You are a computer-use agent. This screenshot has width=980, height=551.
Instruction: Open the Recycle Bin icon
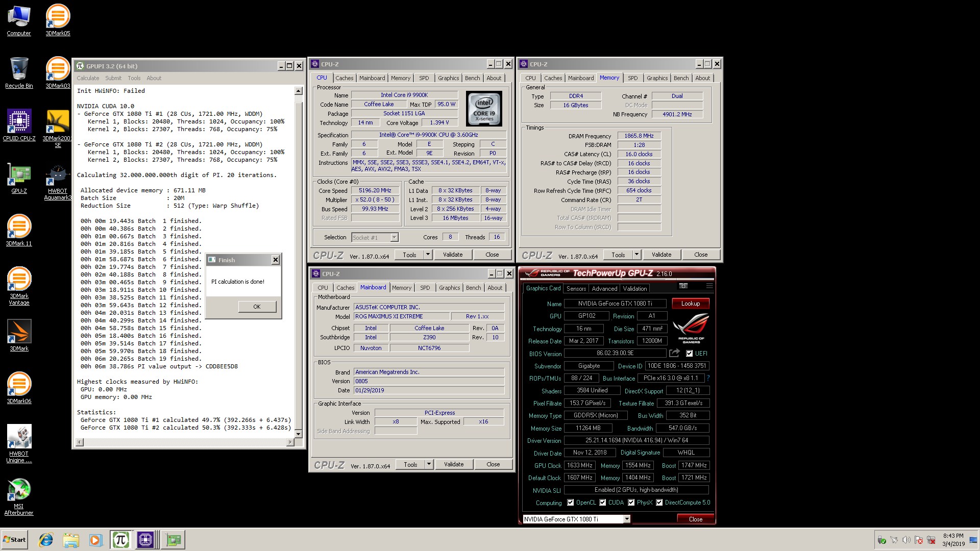coord(19,73)
